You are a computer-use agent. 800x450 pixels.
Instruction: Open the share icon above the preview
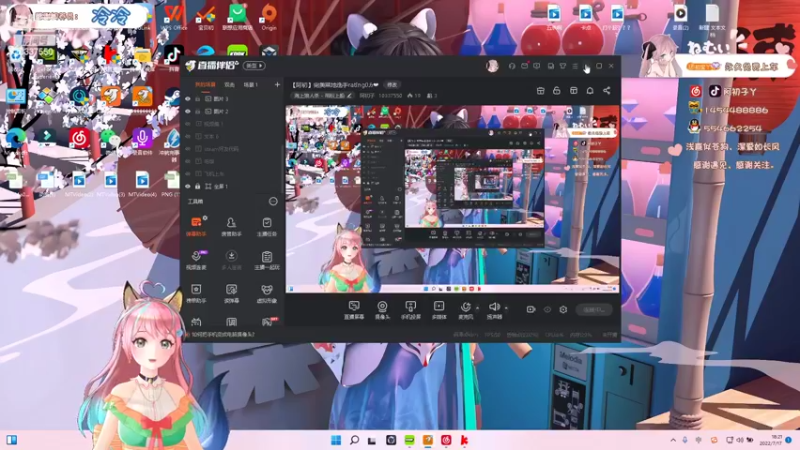tap(607, 90)
